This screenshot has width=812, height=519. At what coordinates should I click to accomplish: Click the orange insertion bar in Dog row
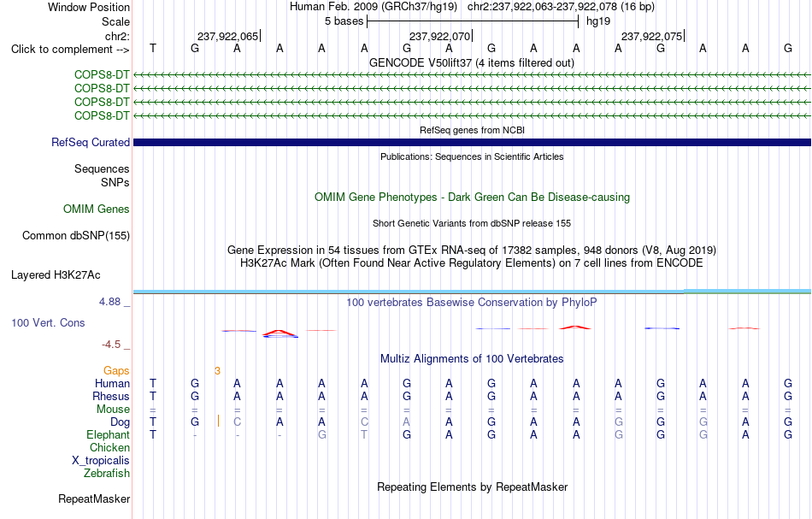click(x=218, y=422)
